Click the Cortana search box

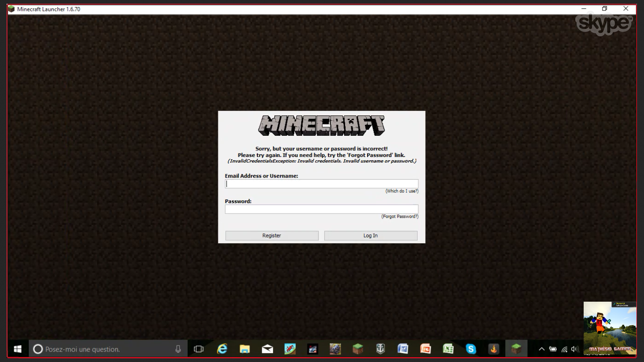tap(107, 349)
